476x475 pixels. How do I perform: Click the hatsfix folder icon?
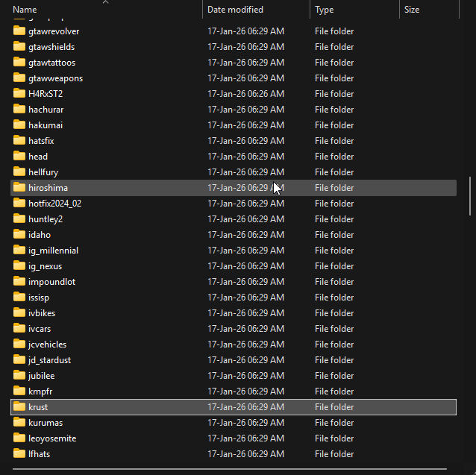(19, 140)
